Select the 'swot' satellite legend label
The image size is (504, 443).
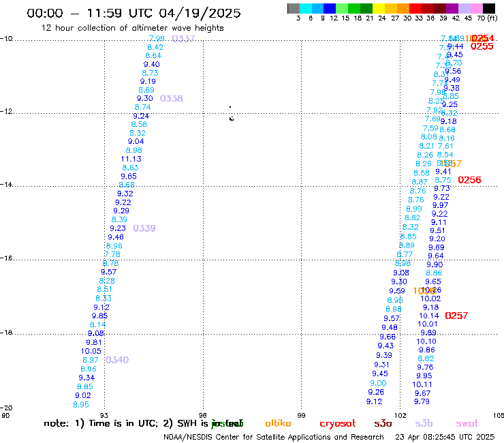(467, 424)
